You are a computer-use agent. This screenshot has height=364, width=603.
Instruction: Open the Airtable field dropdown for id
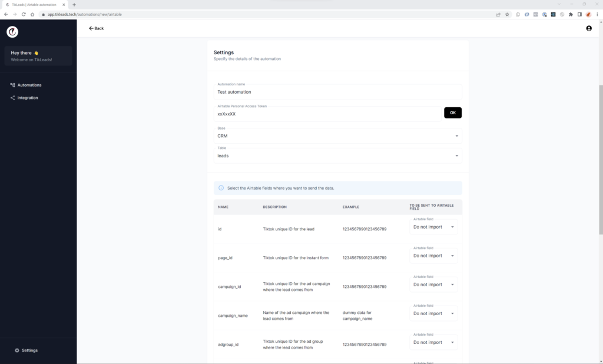click(x=433, y=227)
